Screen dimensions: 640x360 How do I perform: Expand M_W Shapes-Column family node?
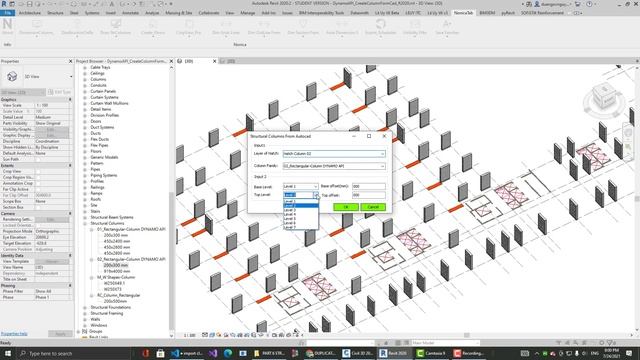[91, 278]
